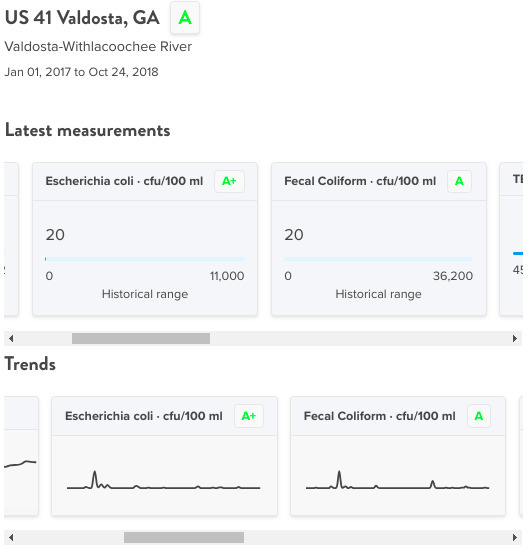Image resolution: width=529 pixels, height=551 pixels.
Task: Click the Trends scrollbar thumb
Action: [184, 537]
